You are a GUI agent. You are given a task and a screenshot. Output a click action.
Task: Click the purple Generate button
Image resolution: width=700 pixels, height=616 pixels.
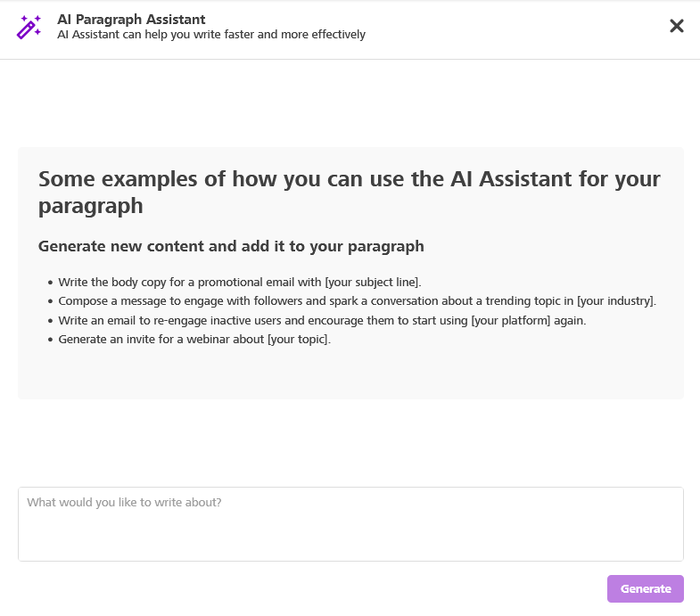(x=645, y=588)
